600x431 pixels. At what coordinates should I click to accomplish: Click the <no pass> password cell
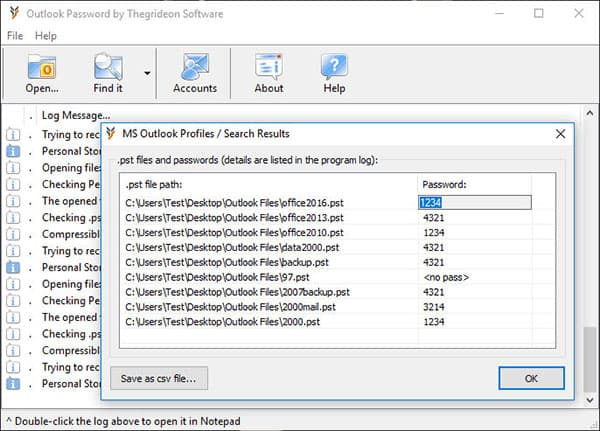pos(446,278)
